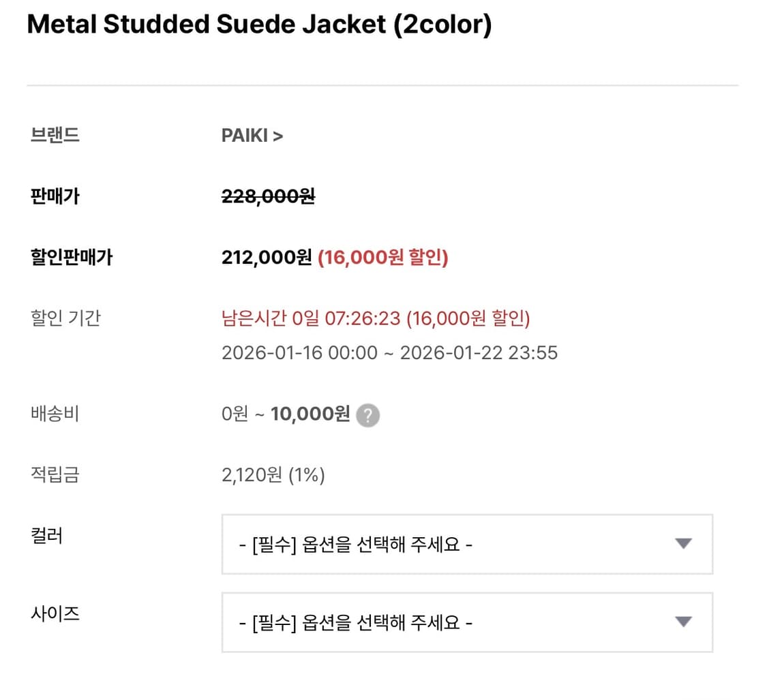
Task: Click the 2,120원 (1%) reward points
Action: [x=273, y=475]
